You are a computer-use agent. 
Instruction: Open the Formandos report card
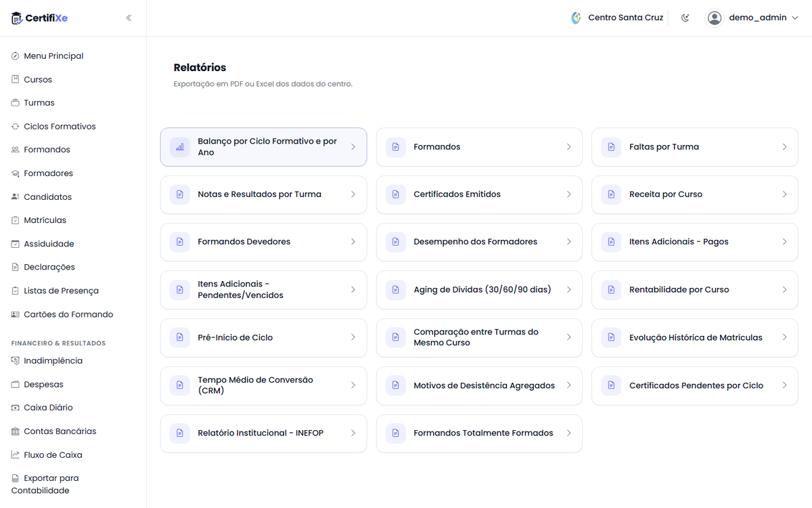click(x=479, y=147)
